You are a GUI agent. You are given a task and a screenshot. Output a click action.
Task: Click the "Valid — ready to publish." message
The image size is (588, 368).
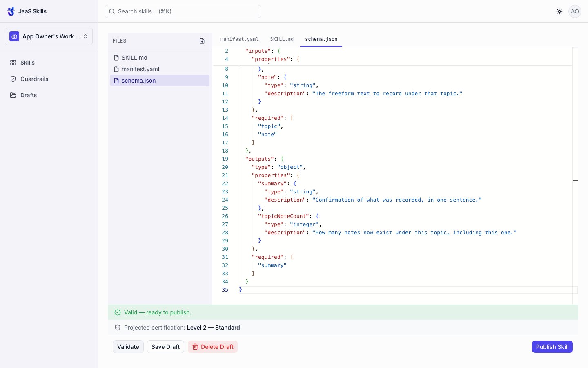pos(158,312)
